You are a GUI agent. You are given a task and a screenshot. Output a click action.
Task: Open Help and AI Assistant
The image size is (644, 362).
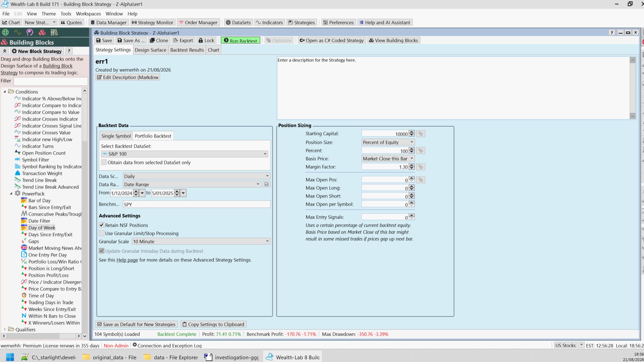click(385, 22)
